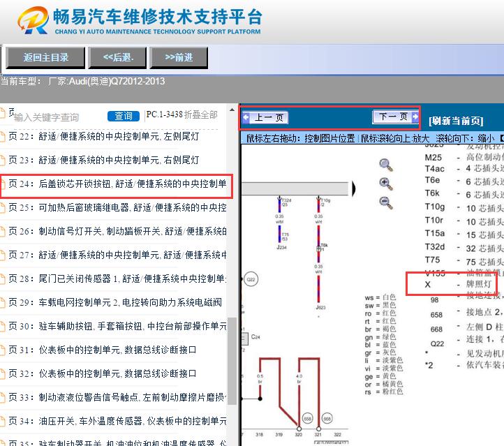The width and height of the screenshot is (504, 446).
Task: Click the 668 ground circle on diagram
Action: [327, 419]
